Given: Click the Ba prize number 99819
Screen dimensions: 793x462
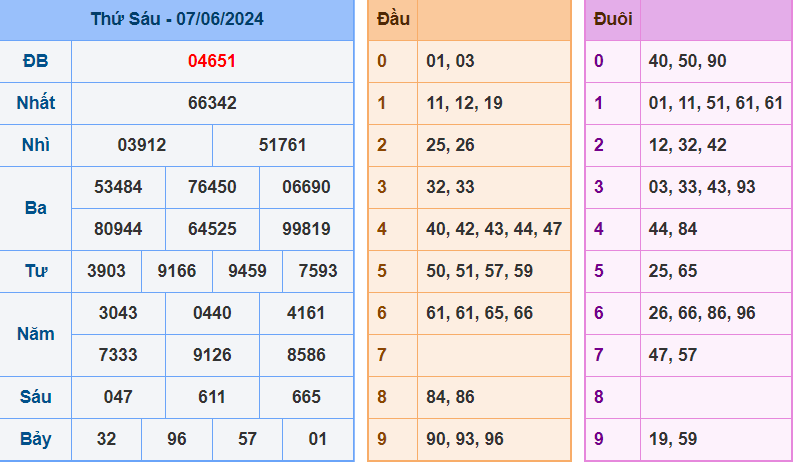Looking at the screenshot, I should tap(306, 229).
